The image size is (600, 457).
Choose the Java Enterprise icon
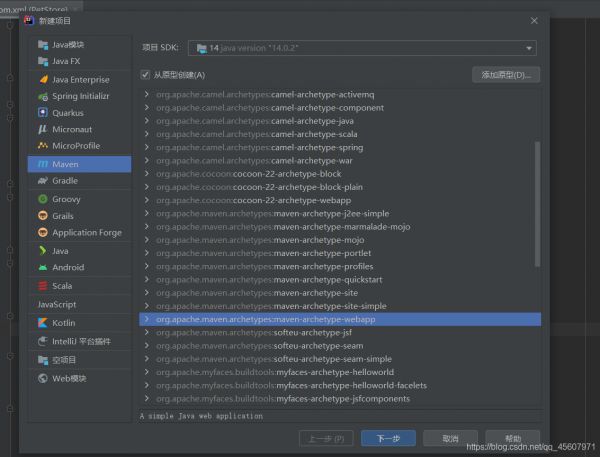pos(43,80)
